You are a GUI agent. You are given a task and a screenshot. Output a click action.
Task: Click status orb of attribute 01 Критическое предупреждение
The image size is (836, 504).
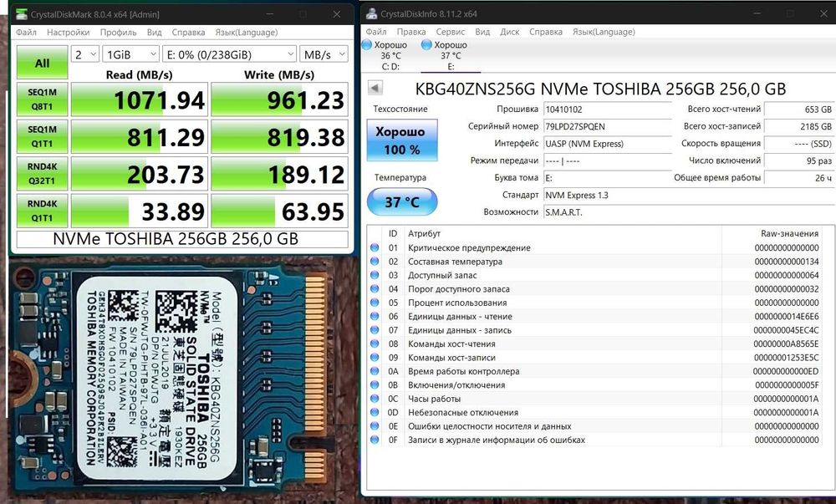(x=375, y=247)
